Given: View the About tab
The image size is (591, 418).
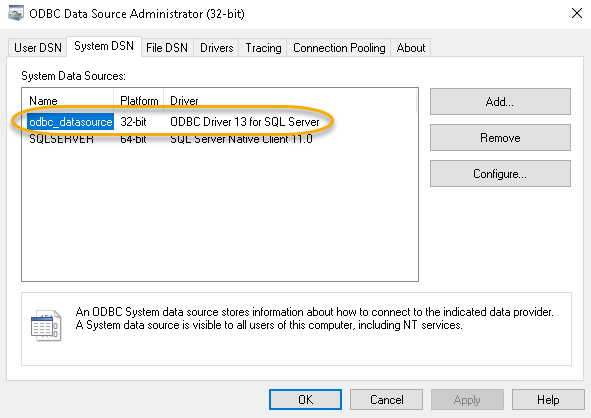Looking at the screenshot, I should [x=410, y=48].
